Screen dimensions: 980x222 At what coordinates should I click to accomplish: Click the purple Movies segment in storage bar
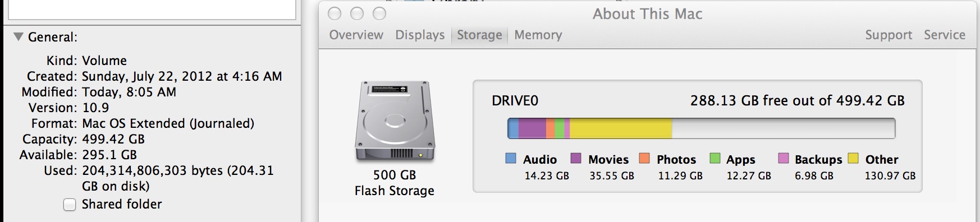[x=532, y=128]
